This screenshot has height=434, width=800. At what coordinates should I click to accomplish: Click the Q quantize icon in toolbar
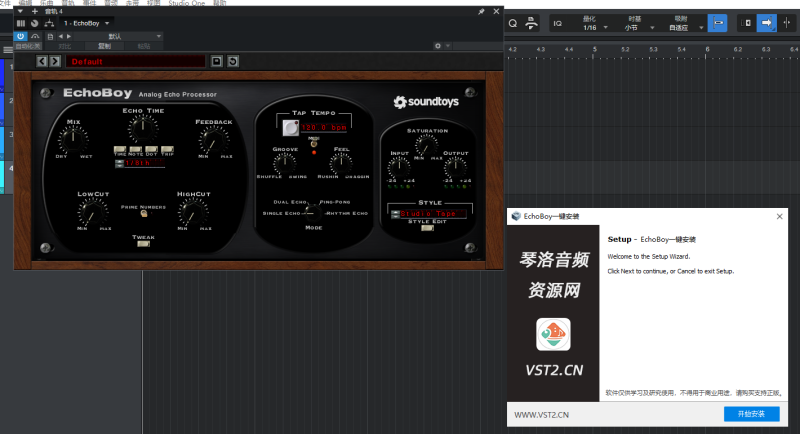click(513, 22)
